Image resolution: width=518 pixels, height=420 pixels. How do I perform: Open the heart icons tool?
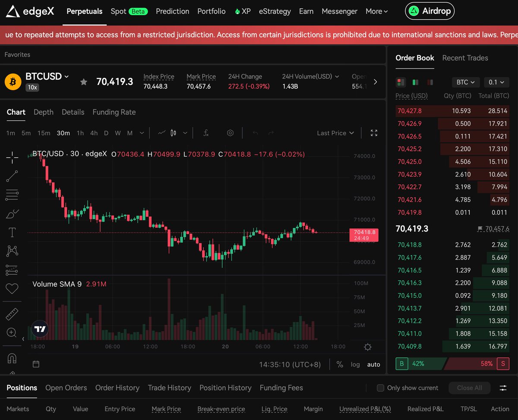(x=12, y=288)
